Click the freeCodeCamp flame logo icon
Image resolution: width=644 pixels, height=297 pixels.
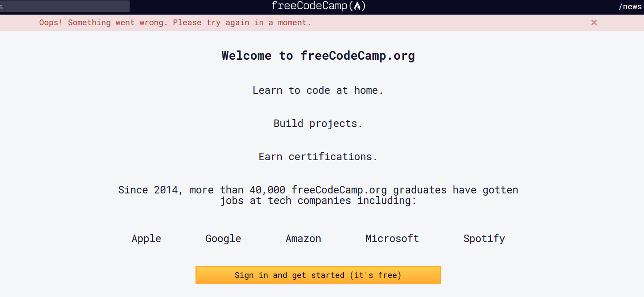click(x=358, y=6)
